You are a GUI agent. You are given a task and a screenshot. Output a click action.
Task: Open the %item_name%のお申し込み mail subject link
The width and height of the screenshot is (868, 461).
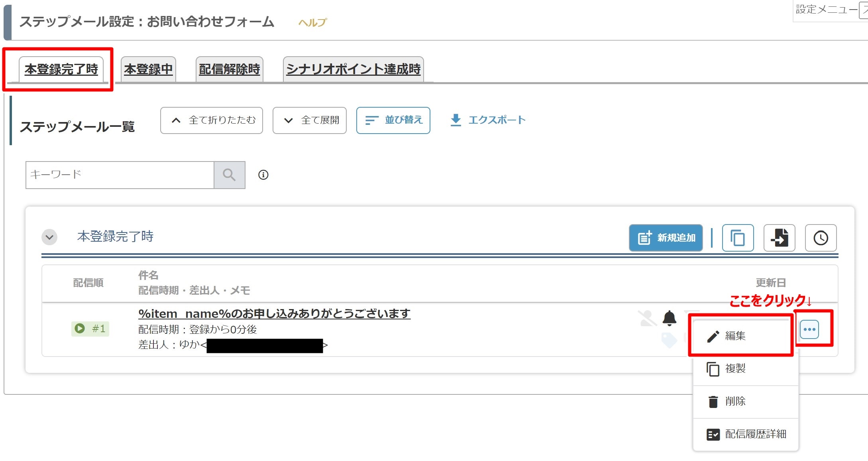pyautogui.click(x=274, y=313)
